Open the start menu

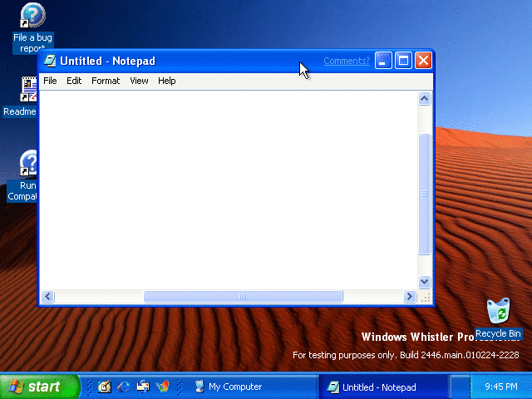(39, 387)
